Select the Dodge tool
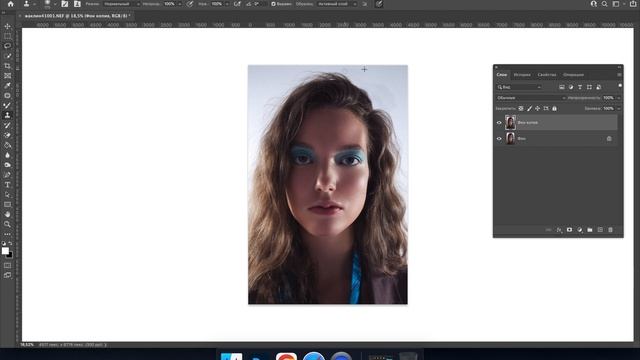This screenshot has height=360, width=640. tap(7, 165)
